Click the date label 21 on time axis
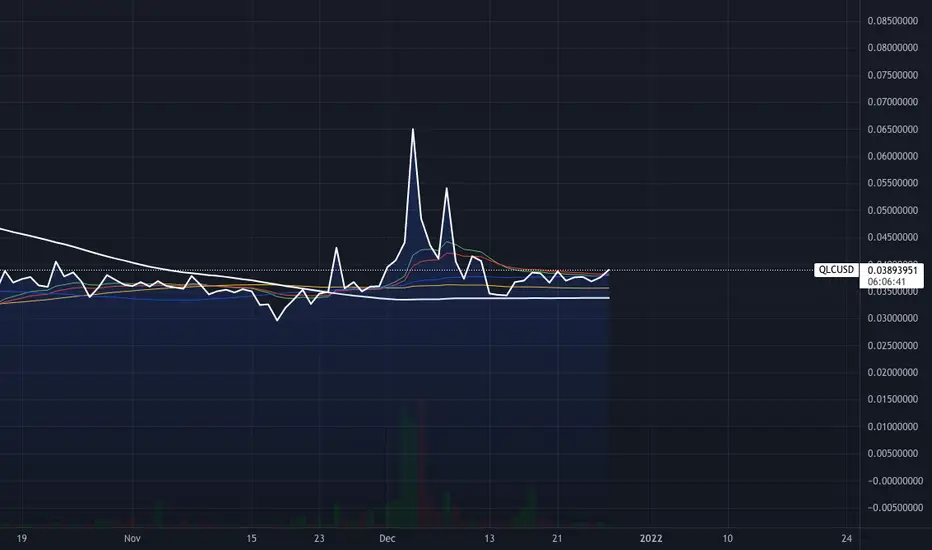This screenshot has height=550, width=932. point(557,538)
